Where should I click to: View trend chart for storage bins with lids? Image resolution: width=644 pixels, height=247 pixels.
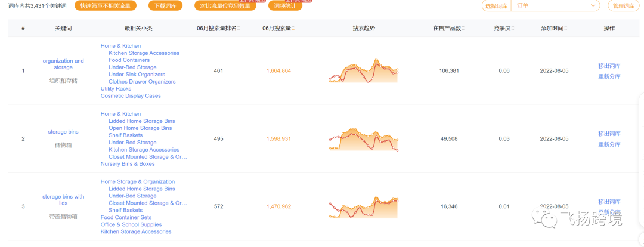[x=363, y=207]
